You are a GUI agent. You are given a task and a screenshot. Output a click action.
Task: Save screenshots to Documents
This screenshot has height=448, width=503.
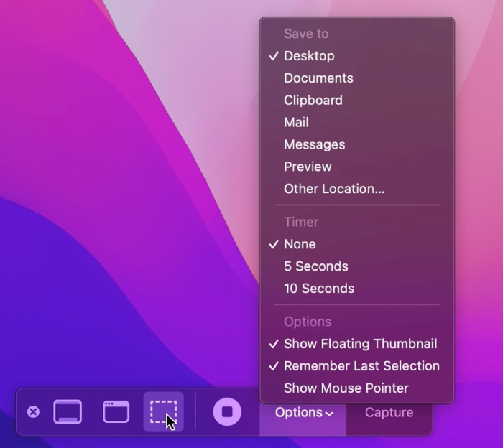tap(318, 78)
